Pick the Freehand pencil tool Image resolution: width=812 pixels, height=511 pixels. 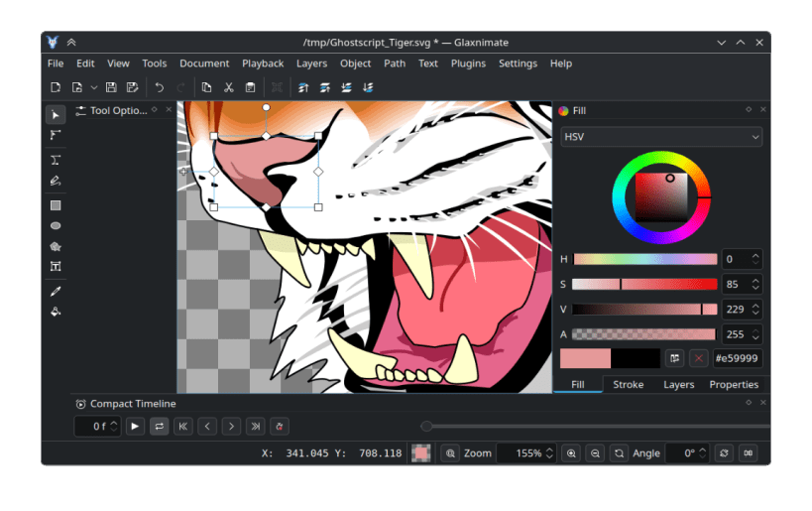click(56, 181)
